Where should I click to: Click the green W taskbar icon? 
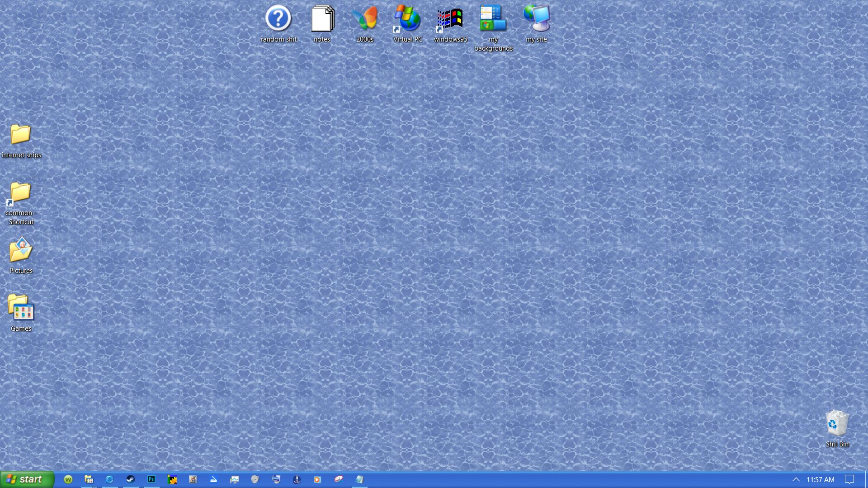click(68, 479)
